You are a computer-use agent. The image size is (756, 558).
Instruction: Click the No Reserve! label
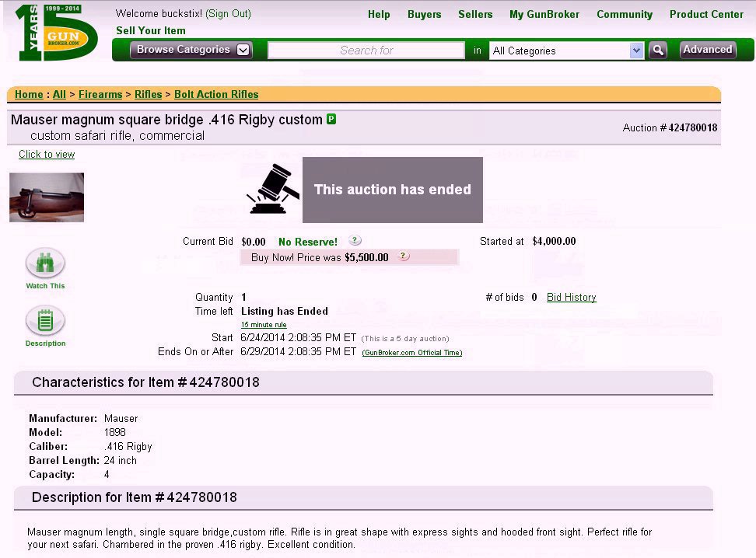coord(307,242)
